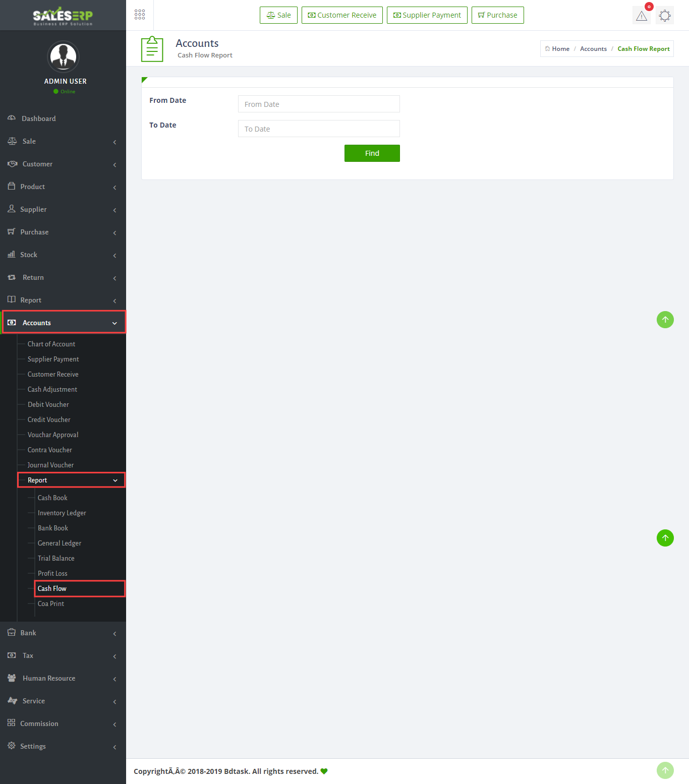
Task: Click the admin user avatar picture
Action: (63, 57)
